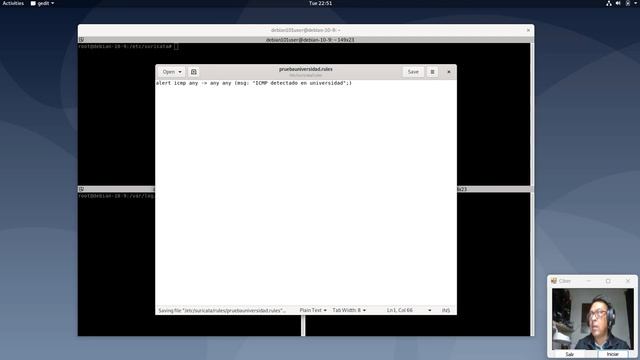Click the alert icmp rule text line

[x=253, y=83]
